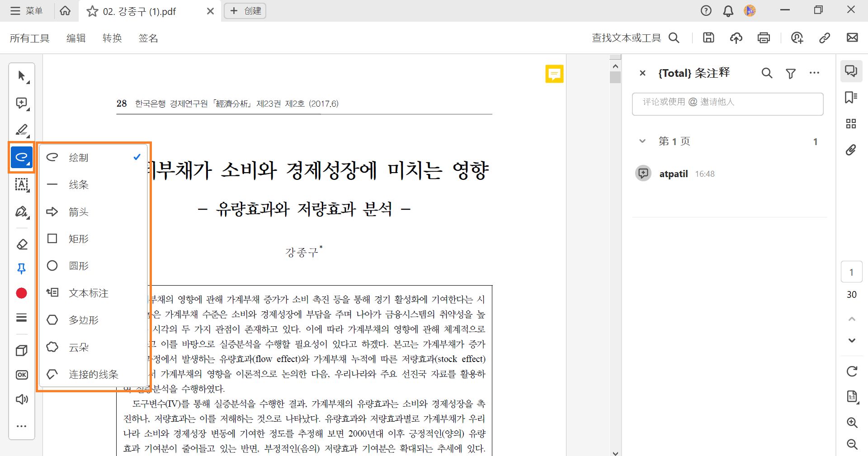Go to previous page arrow

852,319
